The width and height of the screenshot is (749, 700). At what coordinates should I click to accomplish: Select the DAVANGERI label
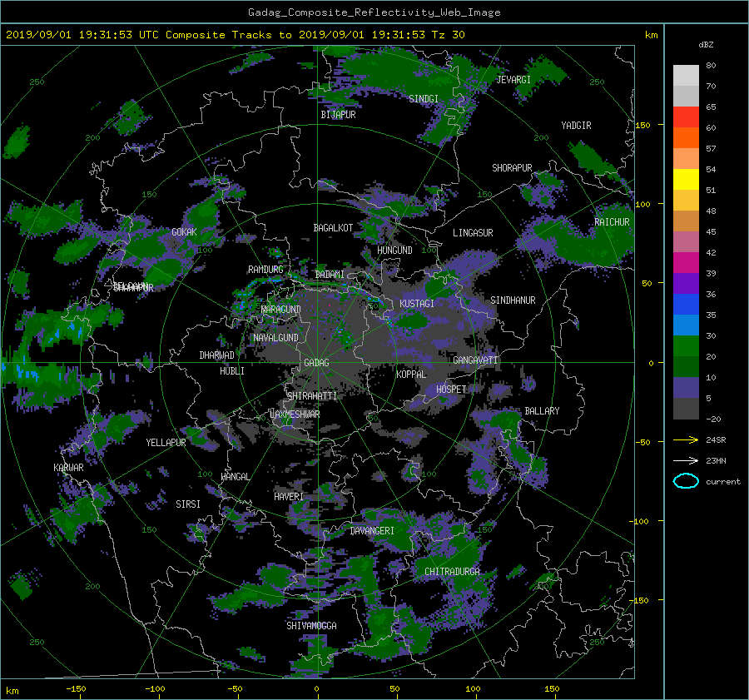tap(372, 531)
